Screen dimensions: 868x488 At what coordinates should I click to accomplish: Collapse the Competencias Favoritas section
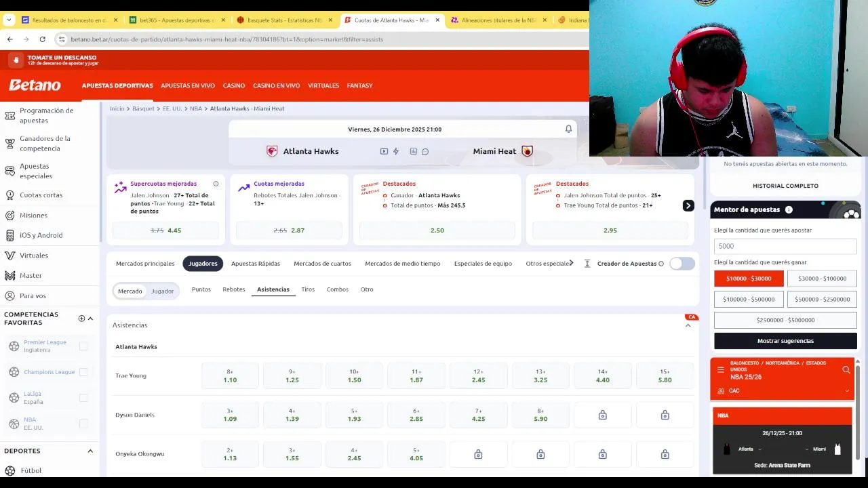tap(90, 319)
